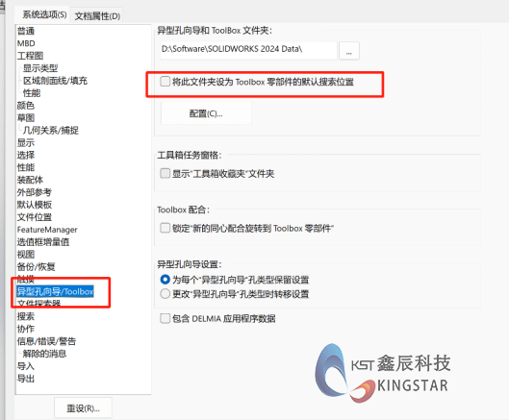Browse for folder with the ... button
Viewport: 509px width, 420px height.
click(x=349, y=51)
